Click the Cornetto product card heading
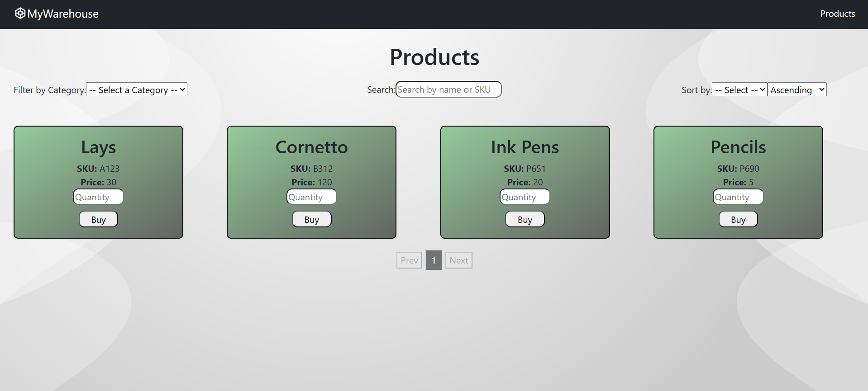Screen dimensions: 868x391 pos(311,147)
